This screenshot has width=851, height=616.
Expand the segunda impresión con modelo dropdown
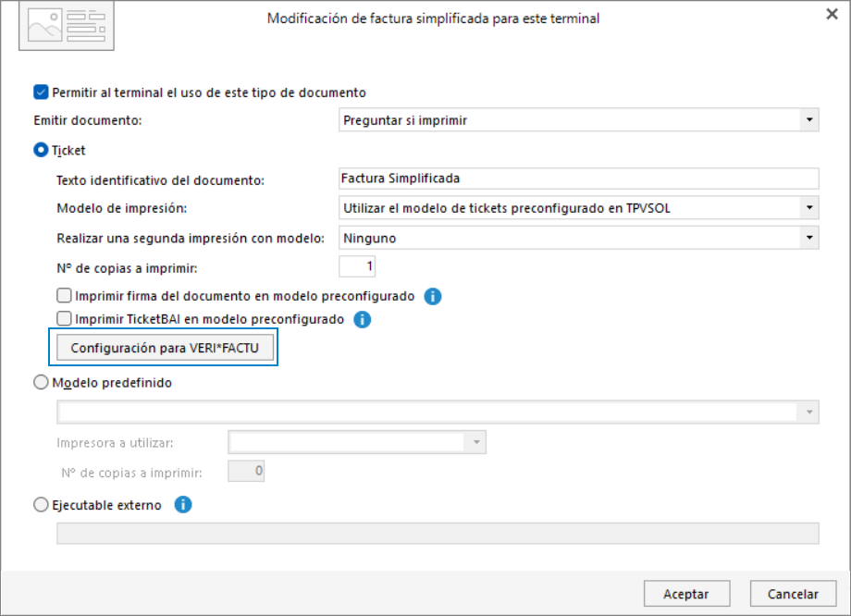[809, 238]
